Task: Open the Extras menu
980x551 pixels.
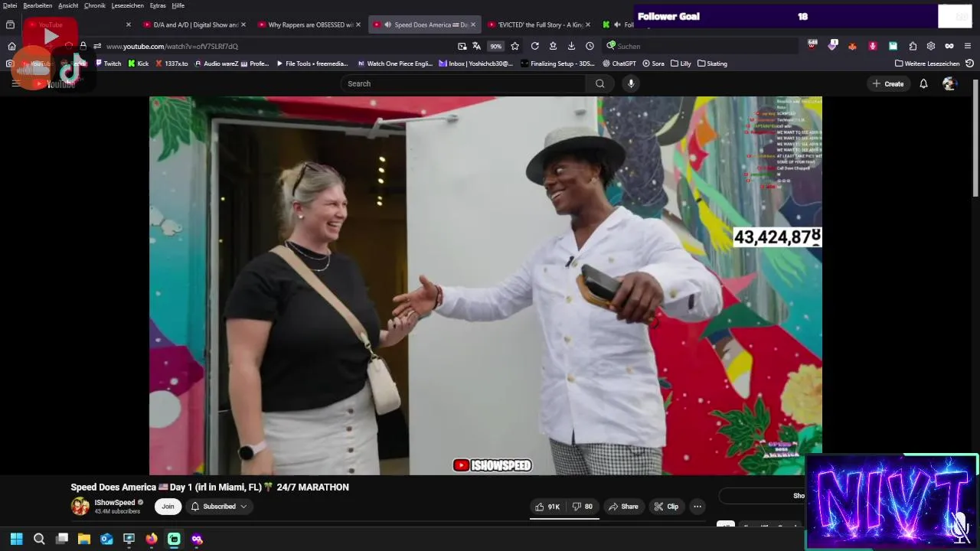Action: pos(158,5)
